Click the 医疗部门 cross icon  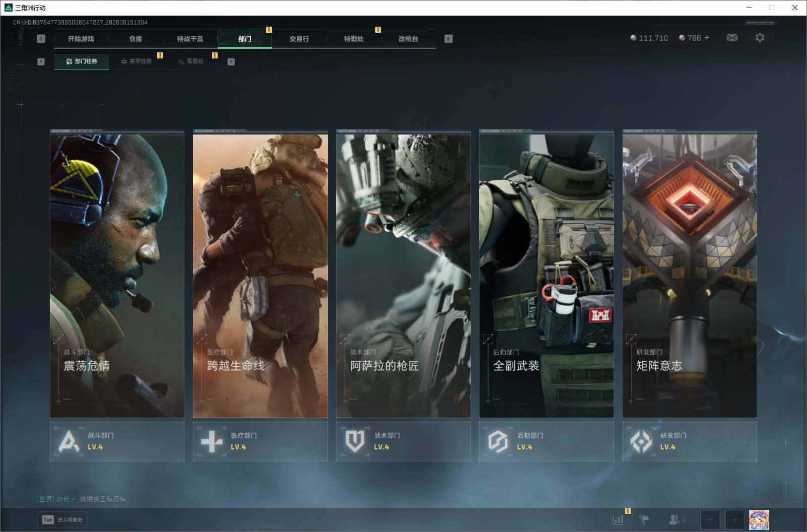212,442
